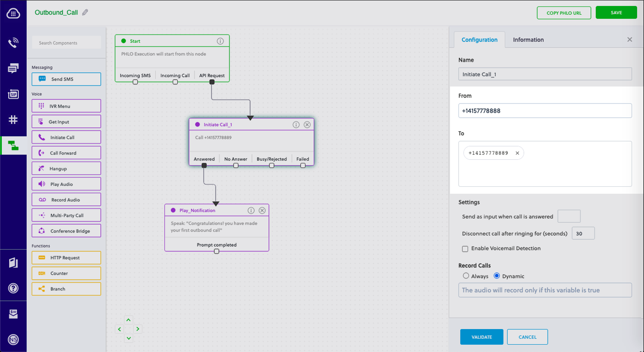This screenshot has height=352, width=644.
Task: Open the help question mark icon
Action: coord(13,289)
